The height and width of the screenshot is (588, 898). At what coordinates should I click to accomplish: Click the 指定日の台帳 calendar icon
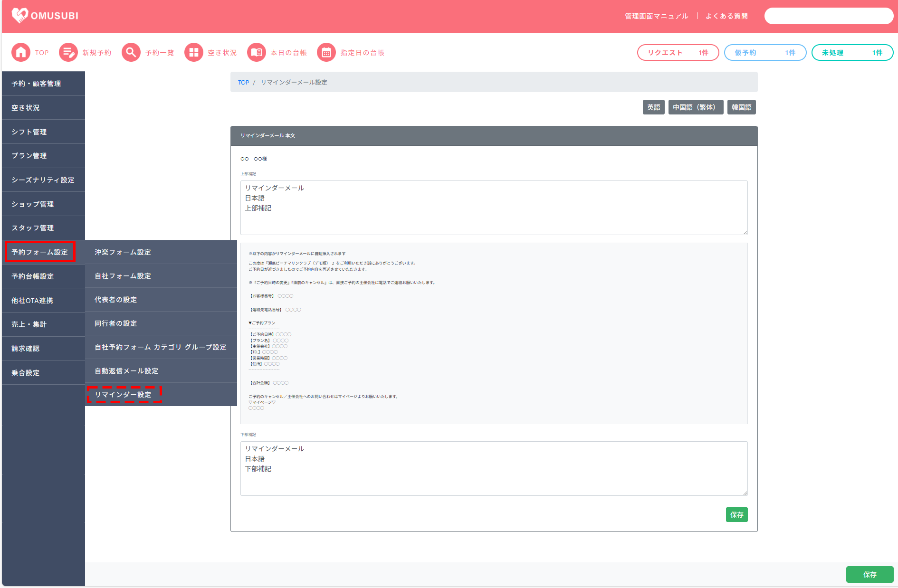click(326, 53)
